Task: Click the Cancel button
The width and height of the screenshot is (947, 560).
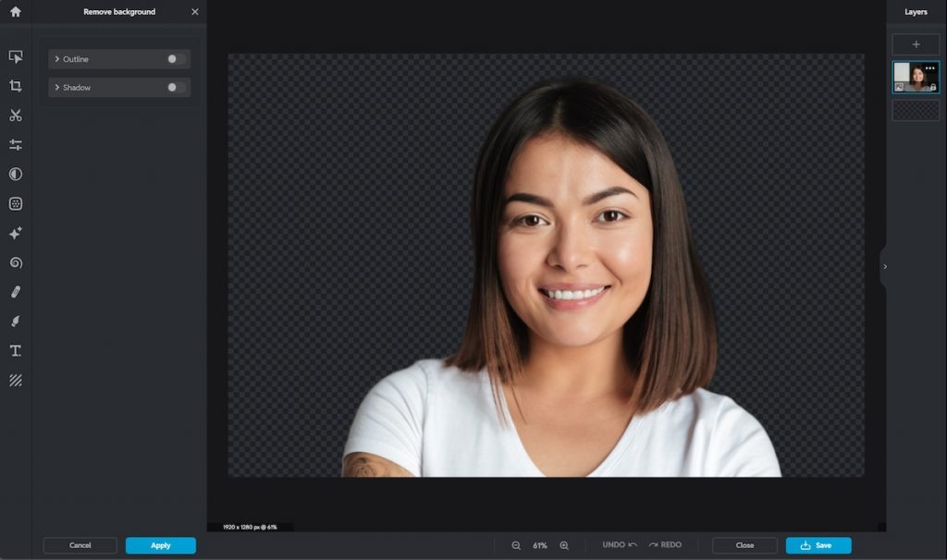Action: click(x=80, y=545)
